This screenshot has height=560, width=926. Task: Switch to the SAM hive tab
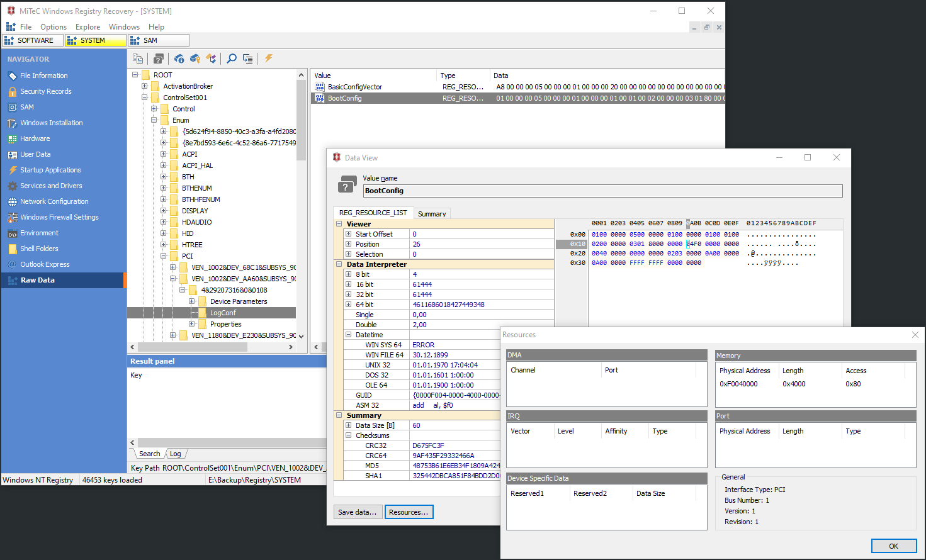pyautogui.click(x=158, y=40)
